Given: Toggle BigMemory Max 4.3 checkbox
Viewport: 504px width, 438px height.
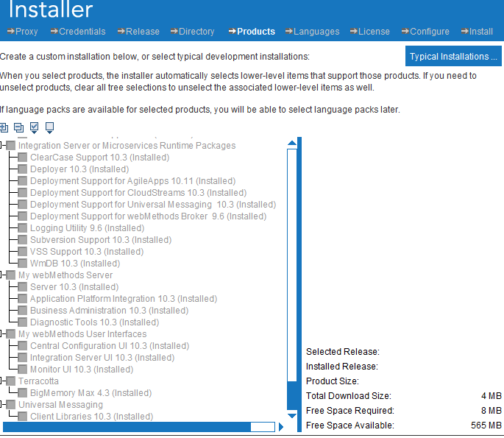Looking at the screenshot, I should click(x=23, y=393).
